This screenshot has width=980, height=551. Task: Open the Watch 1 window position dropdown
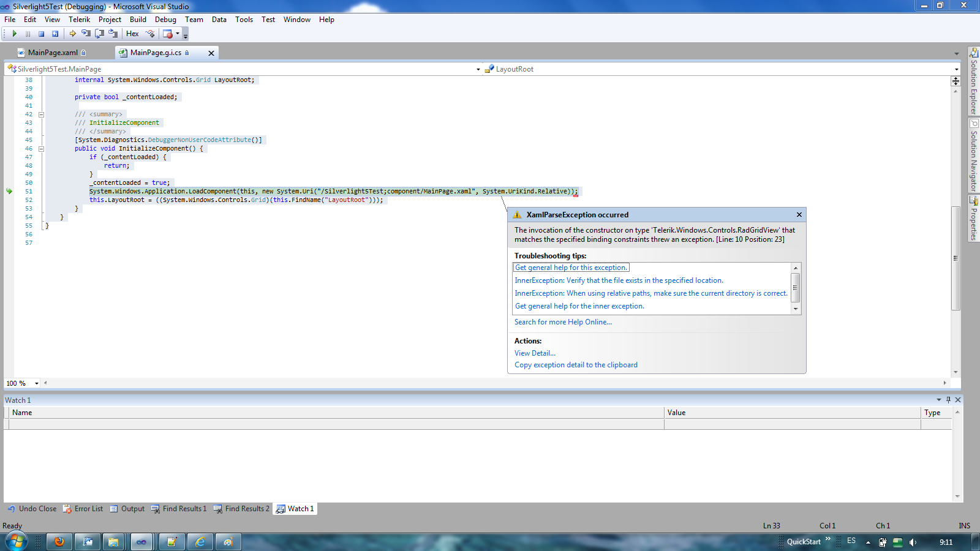(x=938, y=400)
